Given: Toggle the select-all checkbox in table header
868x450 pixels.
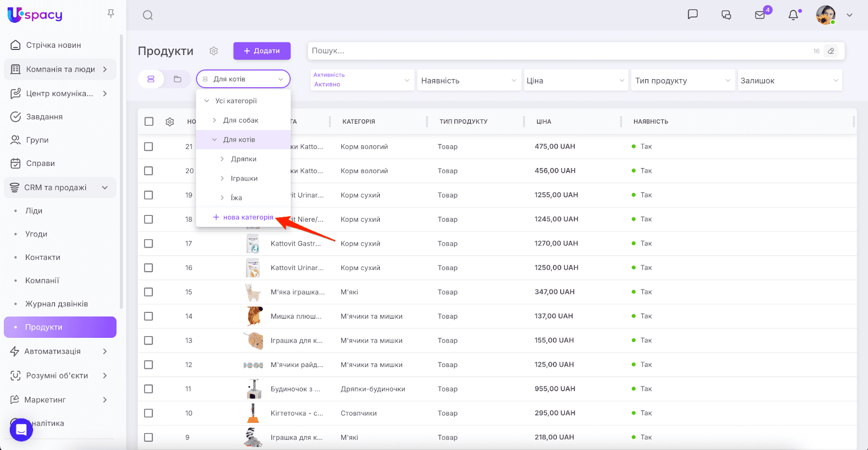Looking at the screenshot, I should pos(149,121).
